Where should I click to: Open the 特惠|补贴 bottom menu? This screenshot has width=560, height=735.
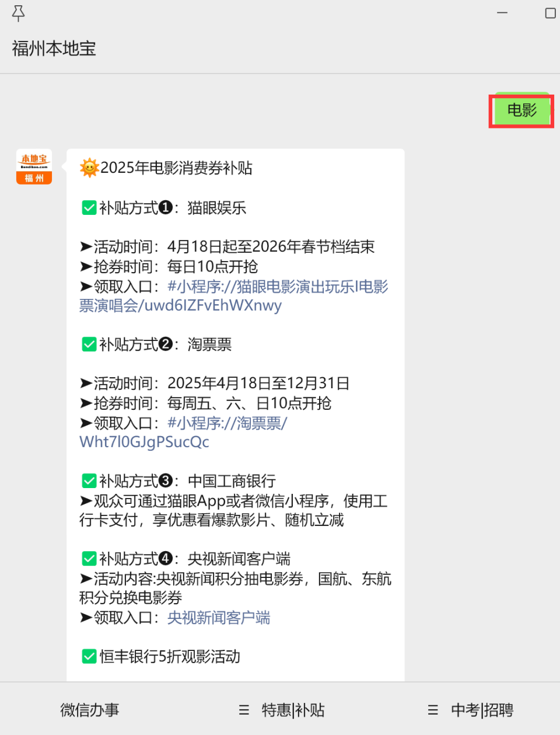click(293, 710)
